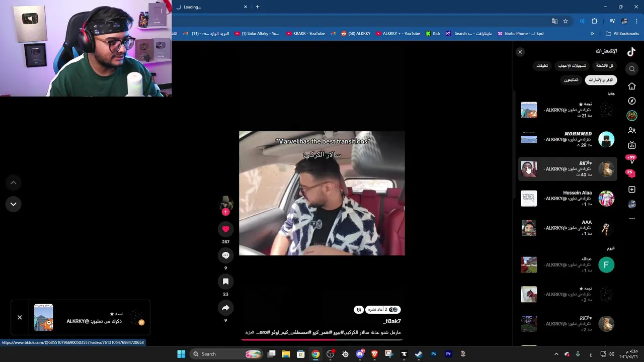Open the RK7 notification from 40 seconds ago
644x362 pixels.
(567, 169)
